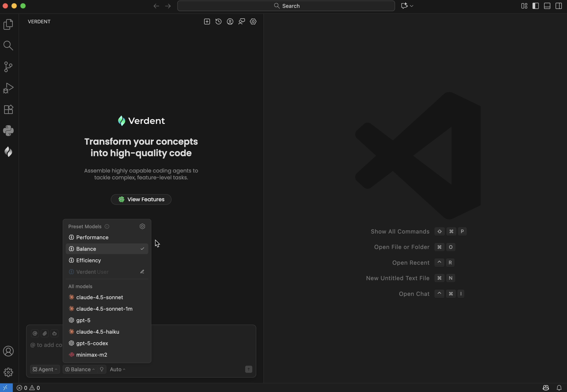567x392 pixels.
Task: Start a new Verdent chat session
Action: [x=207, y=22]
